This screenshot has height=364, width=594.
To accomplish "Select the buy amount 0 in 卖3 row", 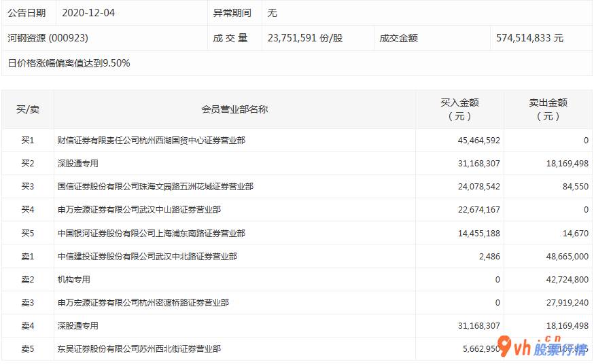I will 497,303.
